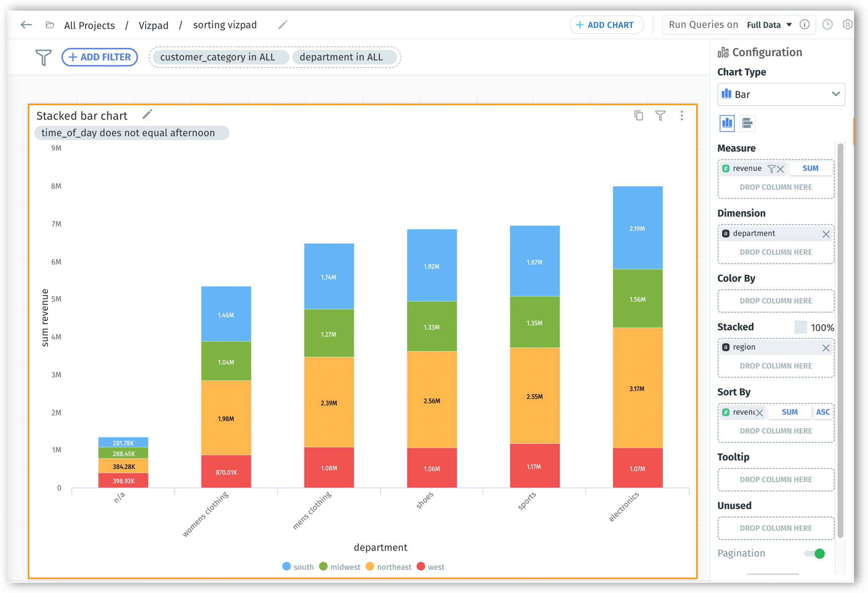The image size is (868, 593).
Task: Click the query info icon
Action: 805,25
